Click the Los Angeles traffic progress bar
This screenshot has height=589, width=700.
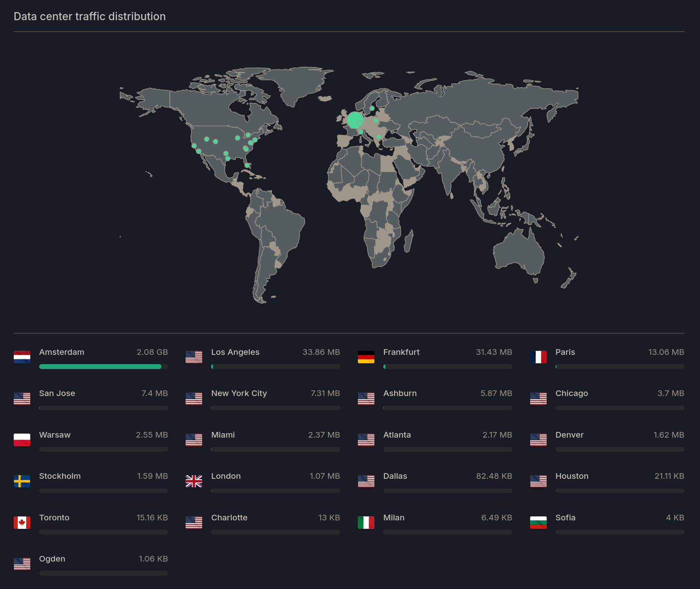click(x=276, y=367)
